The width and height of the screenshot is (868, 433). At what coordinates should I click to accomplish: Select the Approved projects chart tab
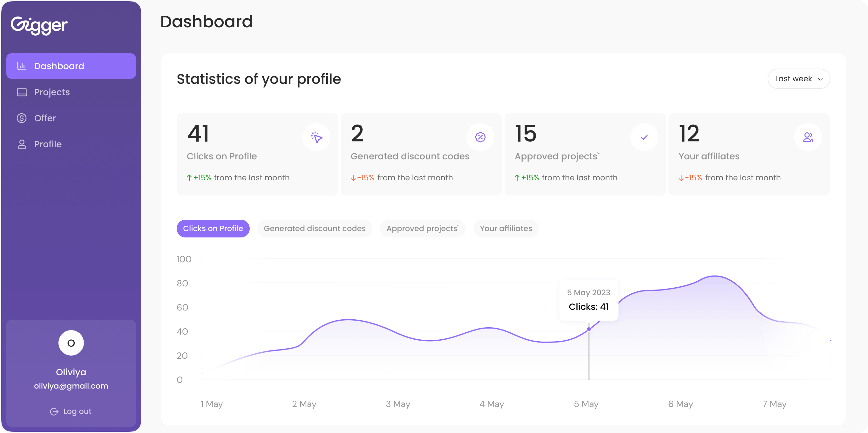pos(423,229)
